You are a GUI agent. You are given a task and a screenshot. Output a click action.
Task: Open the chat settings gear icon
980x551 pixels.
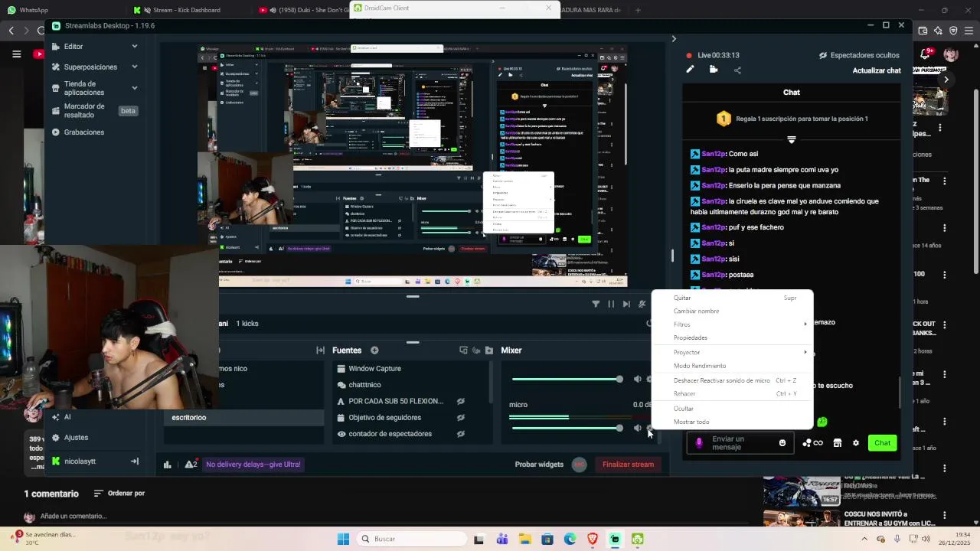[x=856, y=443]
